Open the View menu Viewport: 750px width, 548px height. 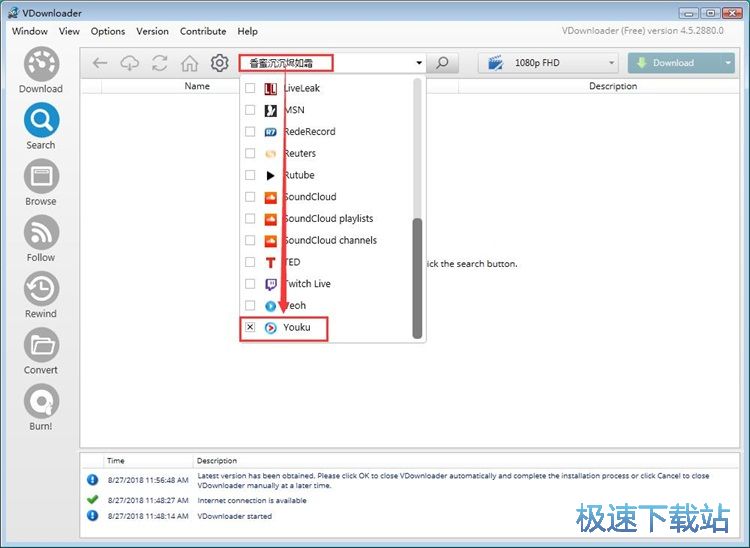pyautogui.click(x=69, y=32)
